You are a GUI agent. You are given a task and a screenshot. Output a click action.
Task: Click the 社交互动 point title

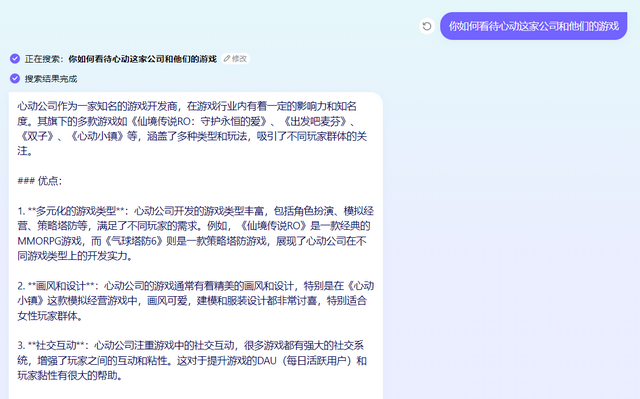tap(56, 346)
